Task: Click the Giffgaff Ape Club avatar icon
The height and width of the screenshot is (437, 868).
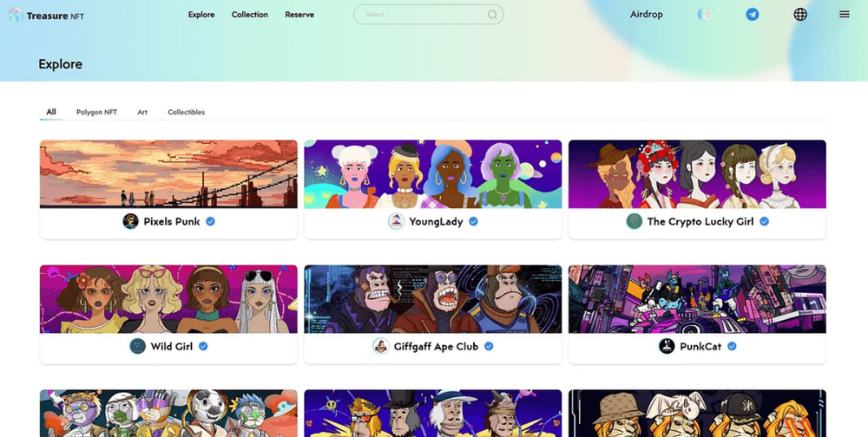Action: point(380,346)
